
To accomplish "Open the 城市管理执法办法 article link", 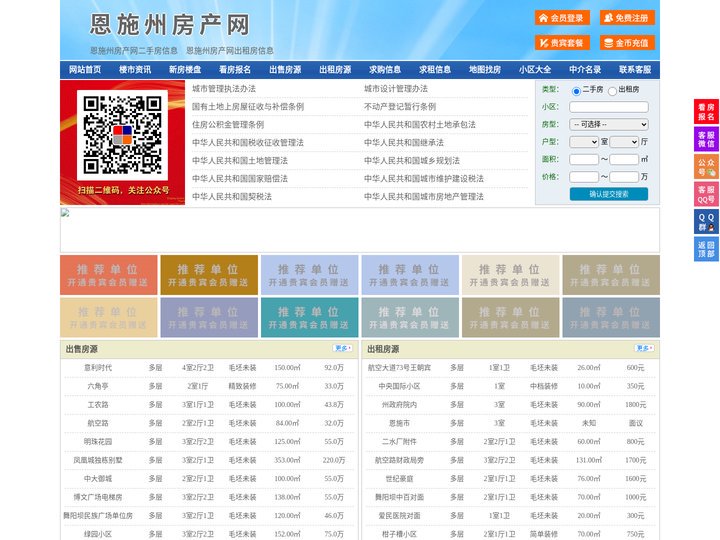I will 224,89.
